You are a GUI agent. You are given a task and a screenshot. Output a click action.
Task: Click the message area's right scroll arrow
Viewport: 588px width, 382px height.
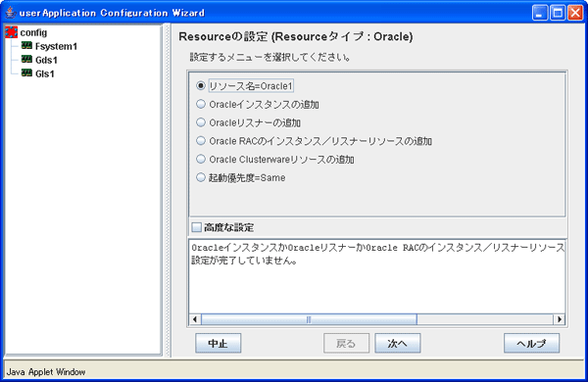pos(560,319)
